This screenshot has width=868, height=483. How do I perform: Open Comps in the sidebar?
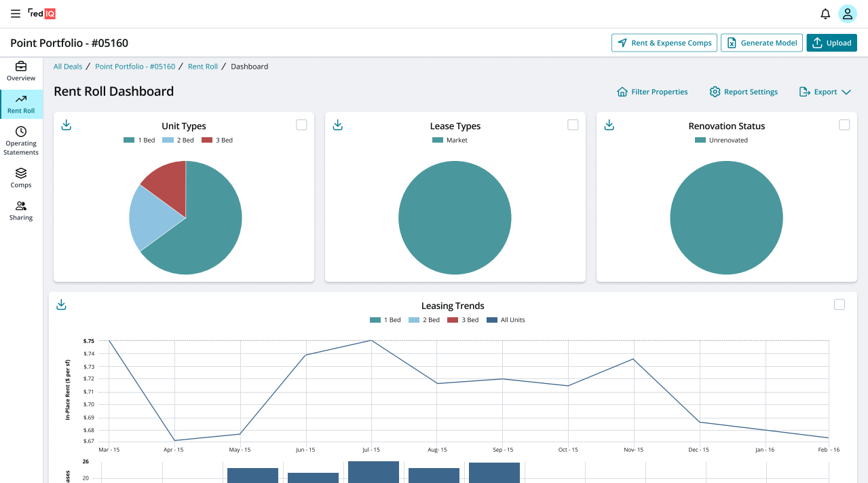click(x=21, y=178)
